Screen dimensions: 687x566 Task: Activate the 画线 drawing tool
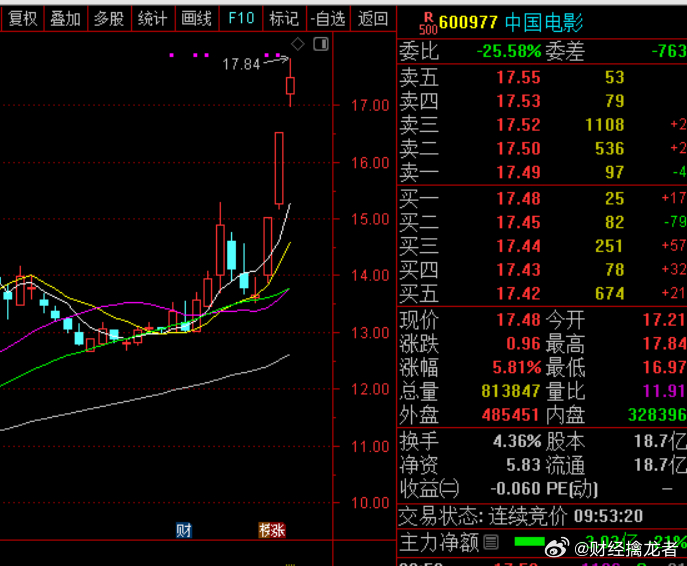pos(197,19)
